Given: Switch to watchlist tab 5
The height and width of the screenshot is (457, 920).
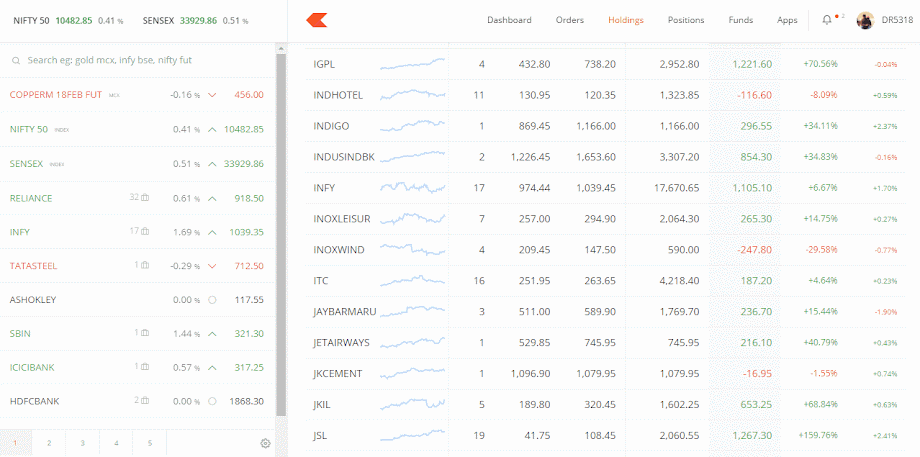Looking at the screenshot, I should pyautogui.click(x=150, y=444).
